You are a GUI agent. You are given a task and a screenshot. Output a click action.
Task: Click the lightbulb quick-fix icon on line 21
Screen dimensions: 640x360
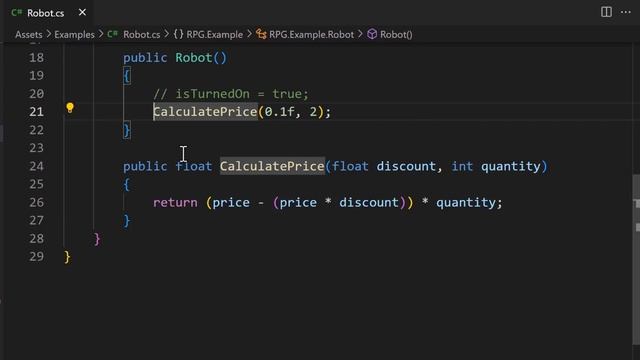(x=70, y=108)
